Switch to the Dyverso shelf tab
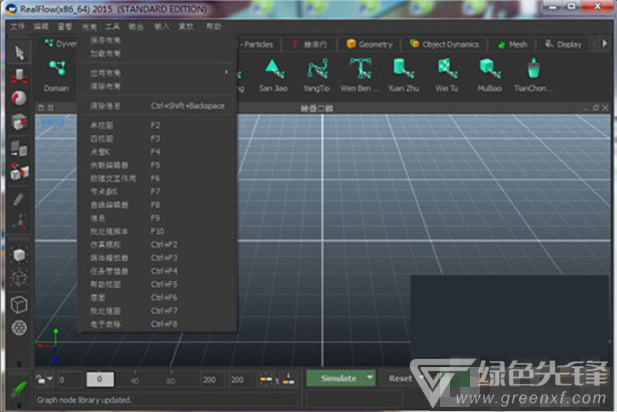Viewport: 617px width, 412px height. (x=61, y=44)
